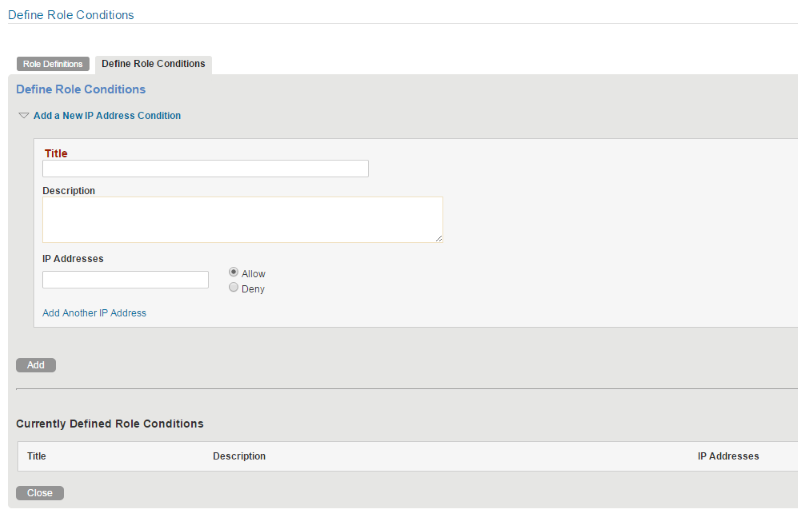Click the IP Addresses input box

pos(125,280)
